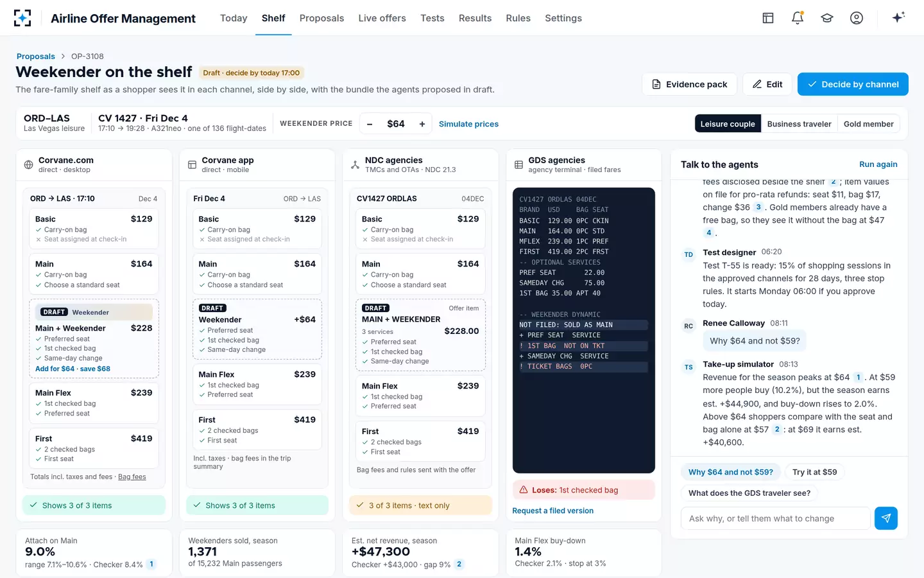
Task: Click the Try it at $59 chip
Action: [x=814, y=472]
